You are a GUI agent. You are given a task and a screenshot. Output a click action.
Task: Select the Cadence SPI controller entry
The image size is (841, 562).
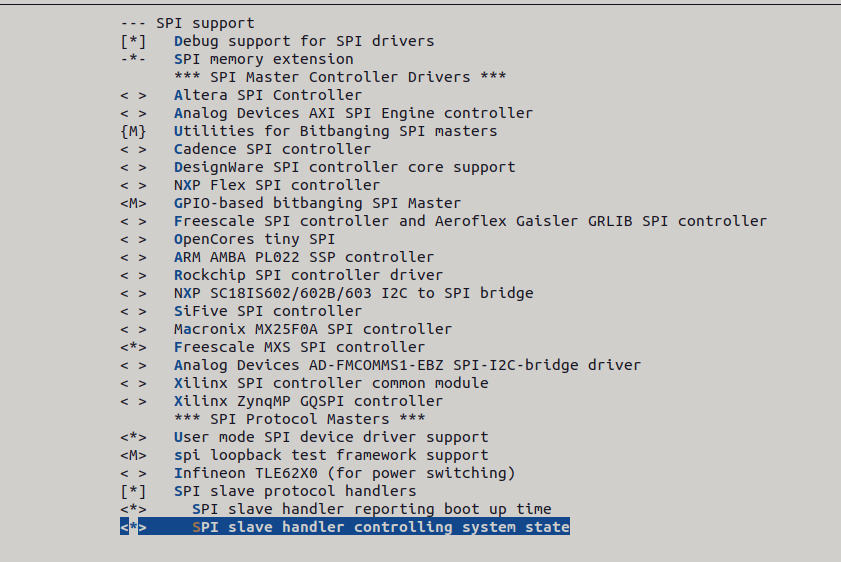pos(272,149)
